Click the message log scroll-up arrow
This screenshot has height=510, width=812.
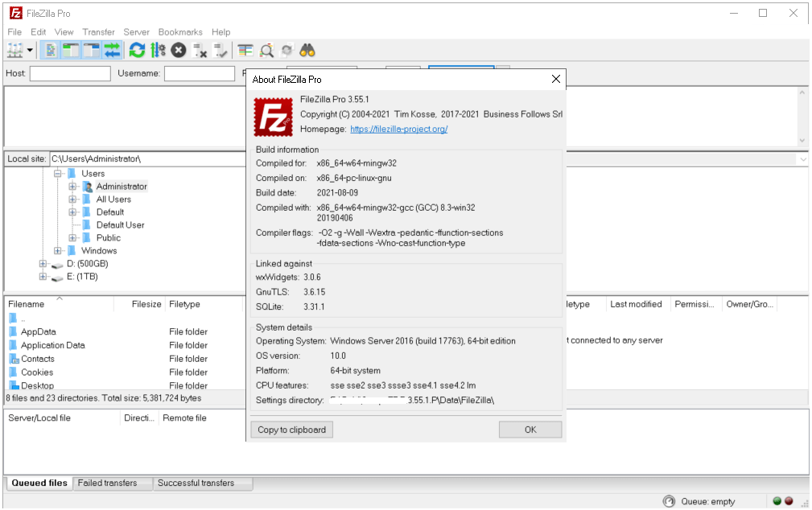click(x=802, y=93)
